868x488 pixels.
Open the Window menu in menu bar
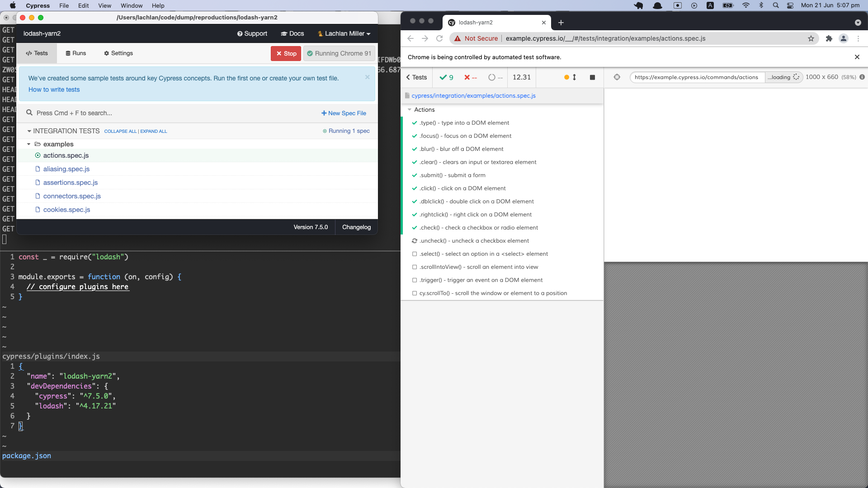(131, 5)
